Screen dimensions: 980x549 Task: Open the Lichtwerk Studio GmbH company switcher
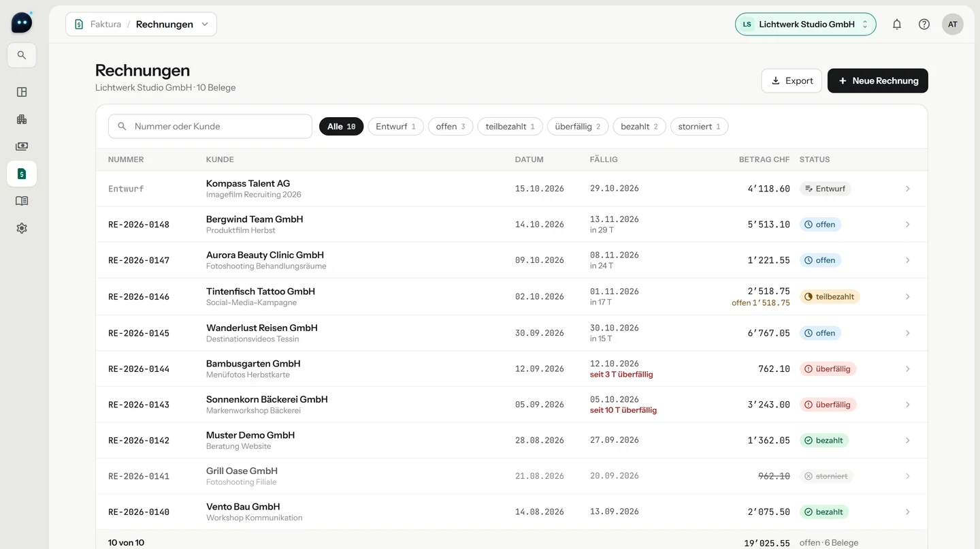(x=805, y=25)
